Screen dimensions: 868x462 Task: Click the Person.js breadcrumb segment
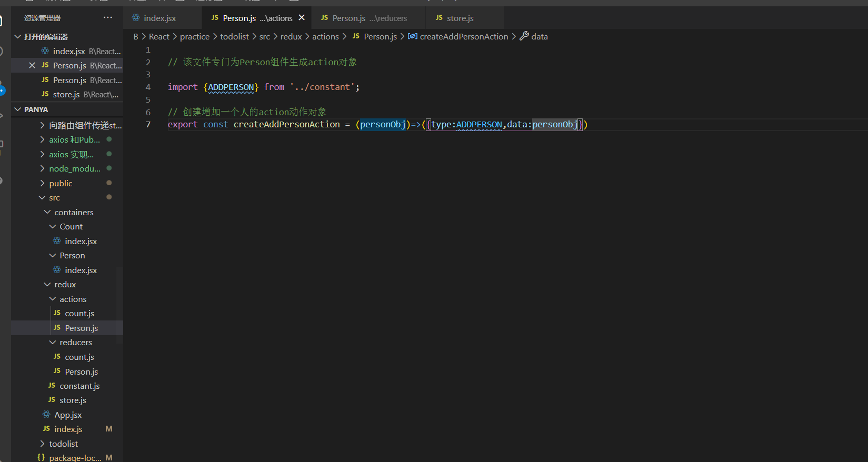click(381, 36)
